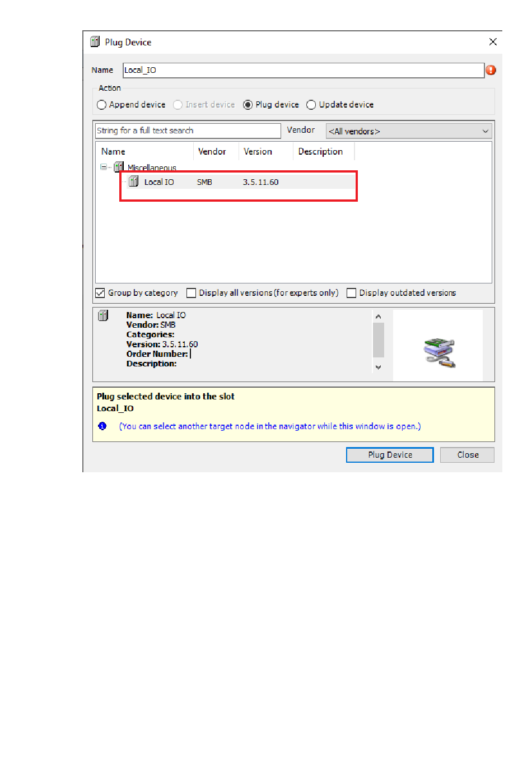Click the Plug Device title bar icon
Screen dimensions: 532x777
point(95,42)
